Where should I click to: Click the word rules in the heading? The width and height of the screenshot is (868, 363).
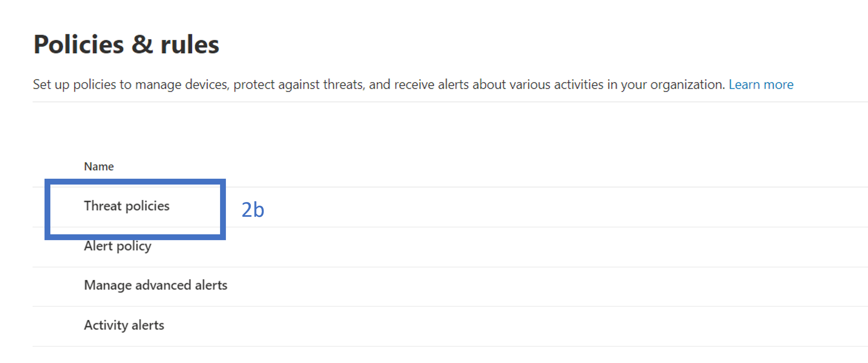click(190, 44)
